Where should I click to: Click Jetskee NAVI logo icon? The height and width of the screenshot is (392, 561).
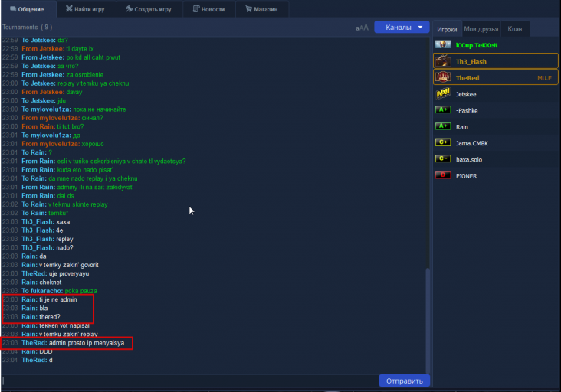point(443,93)
